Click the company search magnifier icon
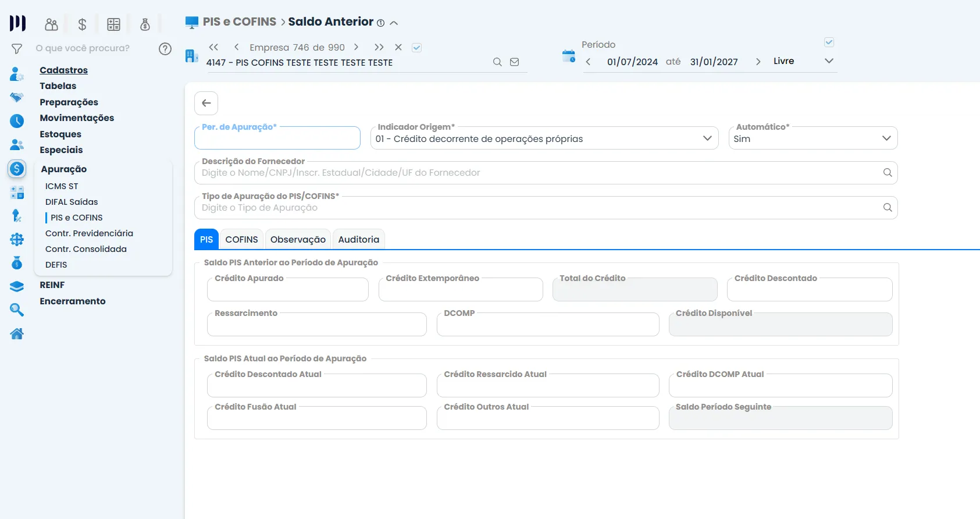 click(x=497, y=62)
